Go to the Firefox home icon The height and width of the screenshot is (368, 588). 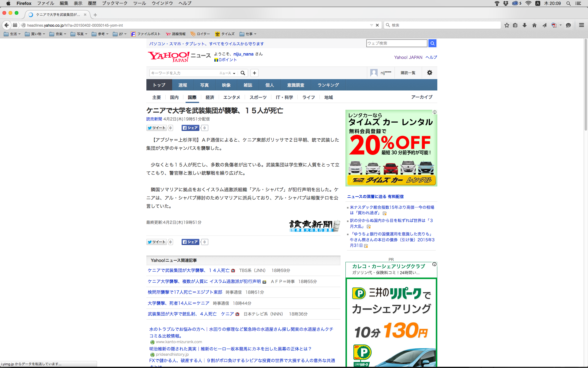[x=534, y=25]
